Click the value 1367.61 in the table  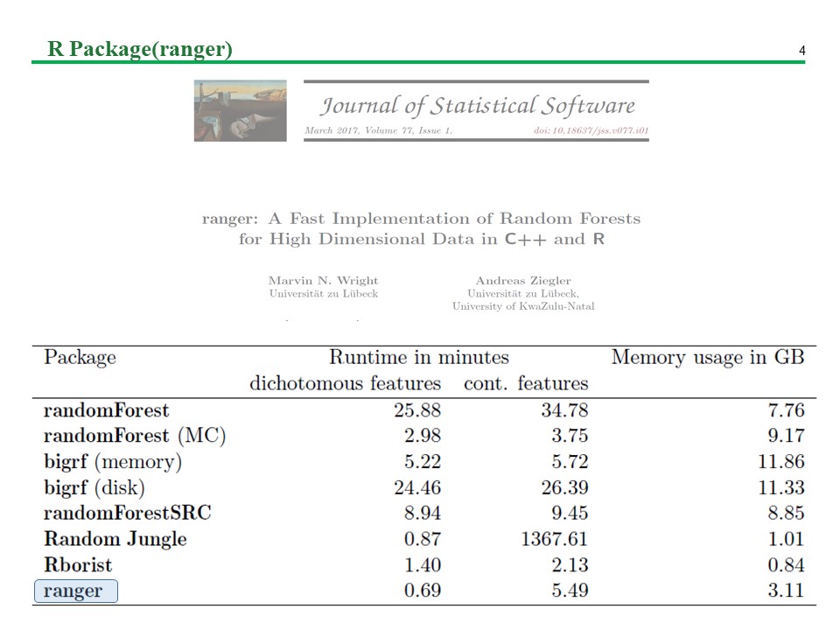point(555,539)
